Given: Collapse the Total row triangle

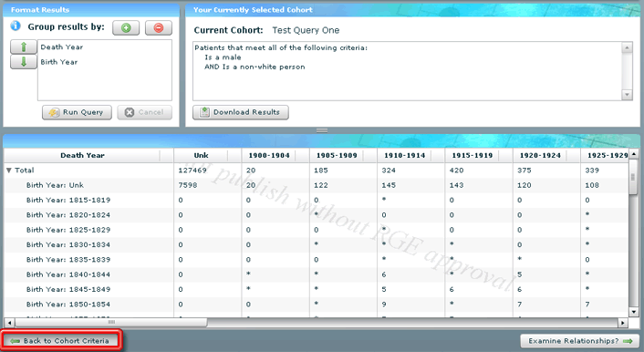Looking at the screenshot, I should (8, 171).
